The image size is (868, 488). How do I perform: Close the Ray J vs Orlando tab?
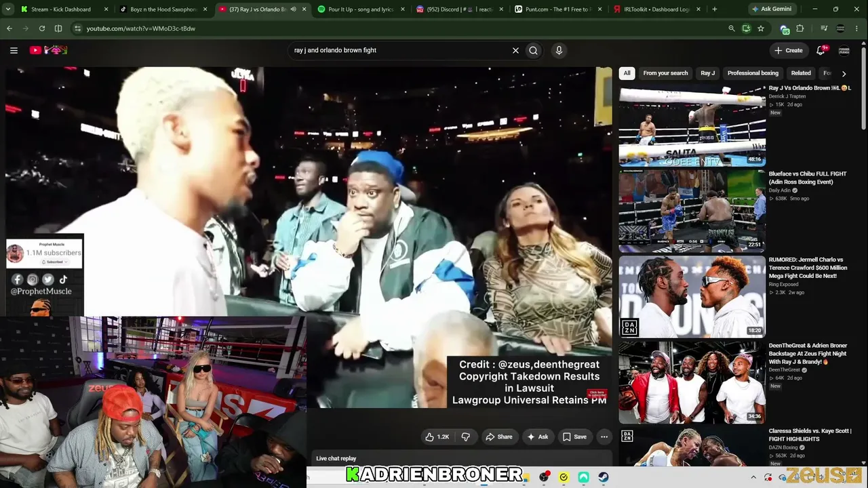pos(304,9)
